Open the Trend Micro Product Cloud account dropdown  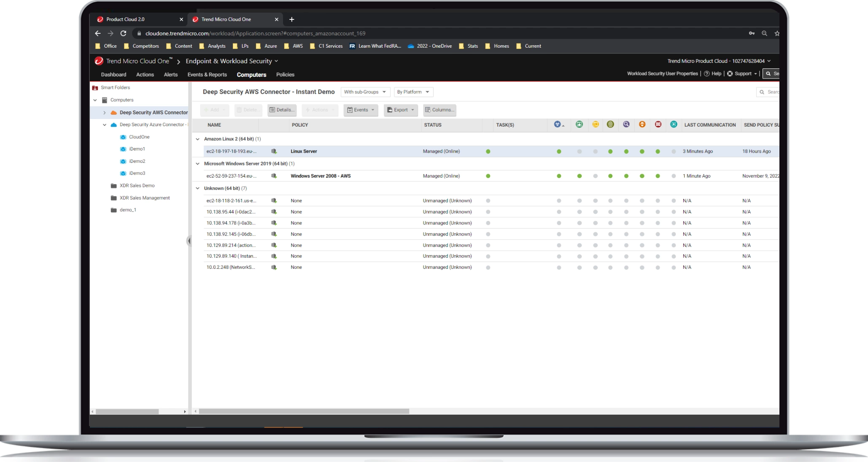(x=719, y=61)
